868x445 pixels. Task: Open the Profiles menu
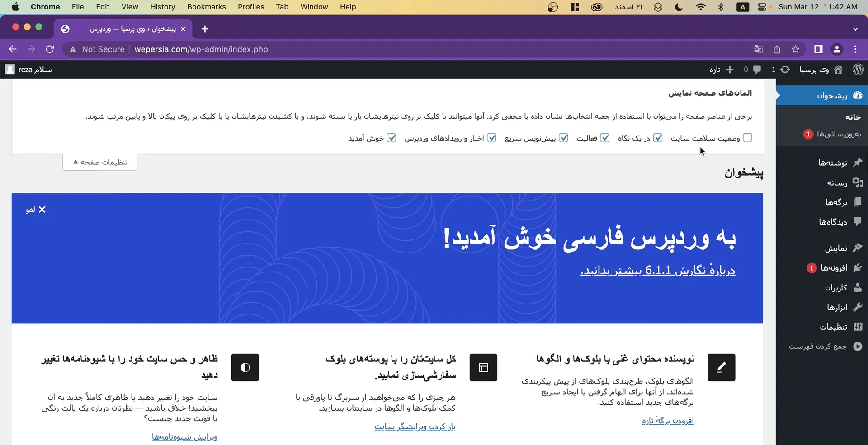pyautogui.click(x=251, y=7)
